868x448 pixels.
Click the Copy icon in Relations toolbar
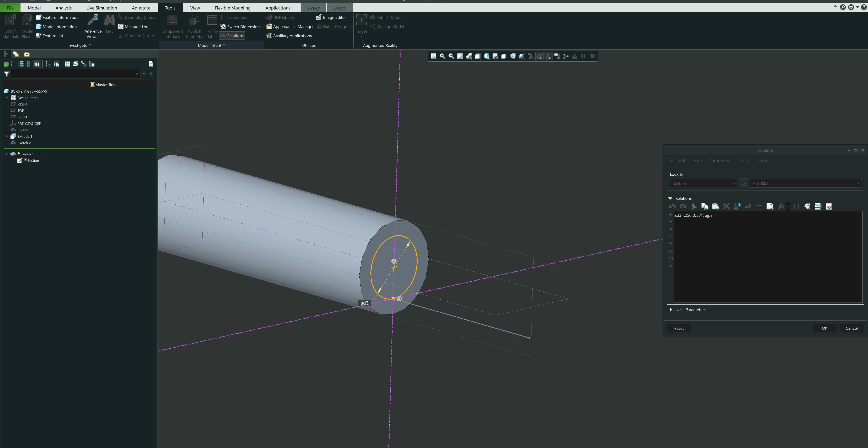click(705, 206)
